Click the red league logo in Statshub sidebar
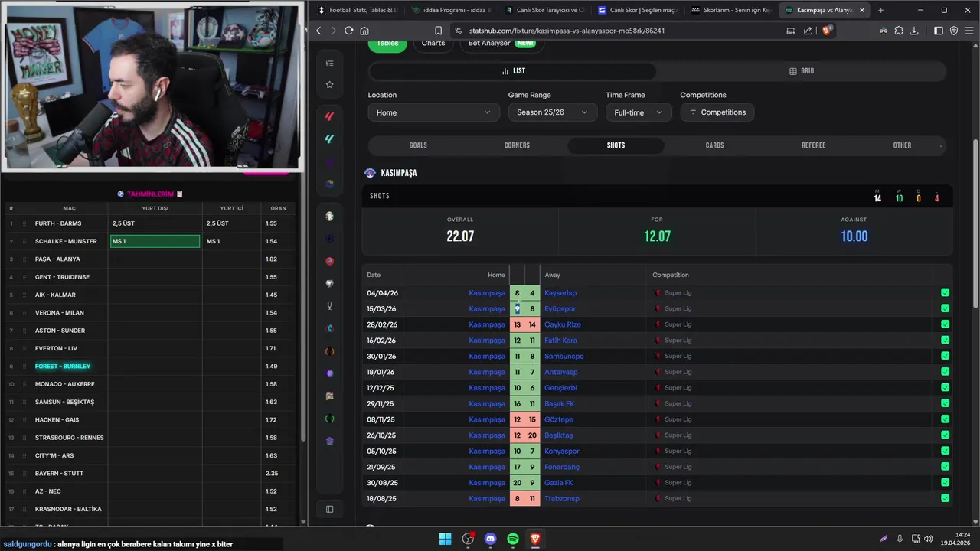980x551 pixels. [x=329, y=116]
